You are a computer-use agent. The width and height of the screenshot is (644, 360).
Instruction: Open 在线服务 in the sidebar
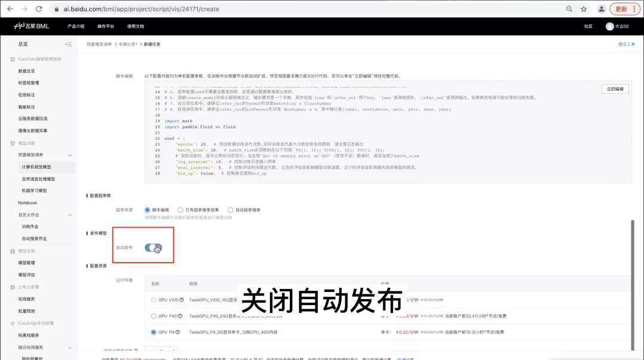pos(27,299)
